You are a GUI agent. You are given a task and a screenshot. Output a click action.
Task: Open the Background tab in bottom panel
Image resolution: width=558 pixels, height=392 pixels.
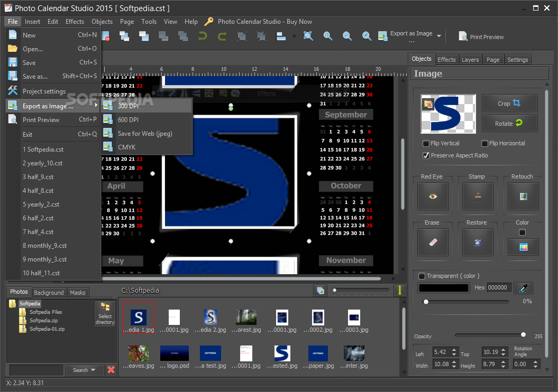click(x=49, y=293)
